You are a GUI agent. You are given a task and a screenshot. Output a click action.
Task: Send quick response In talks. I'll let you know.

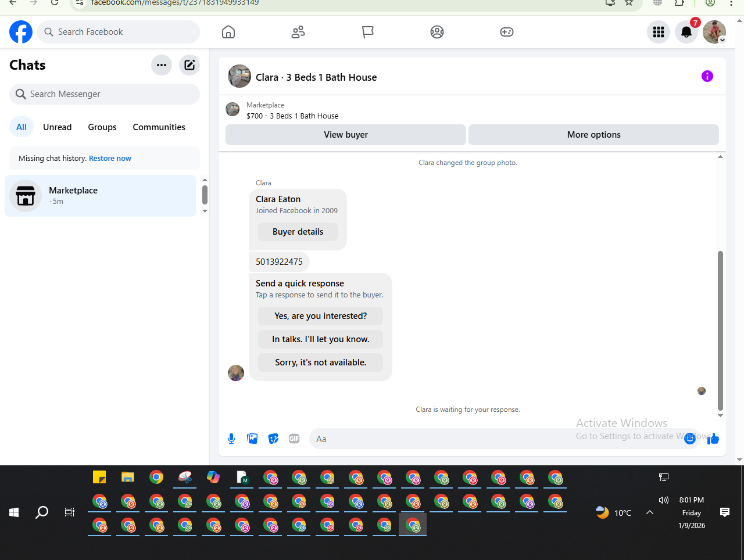[x=320, y=339]
